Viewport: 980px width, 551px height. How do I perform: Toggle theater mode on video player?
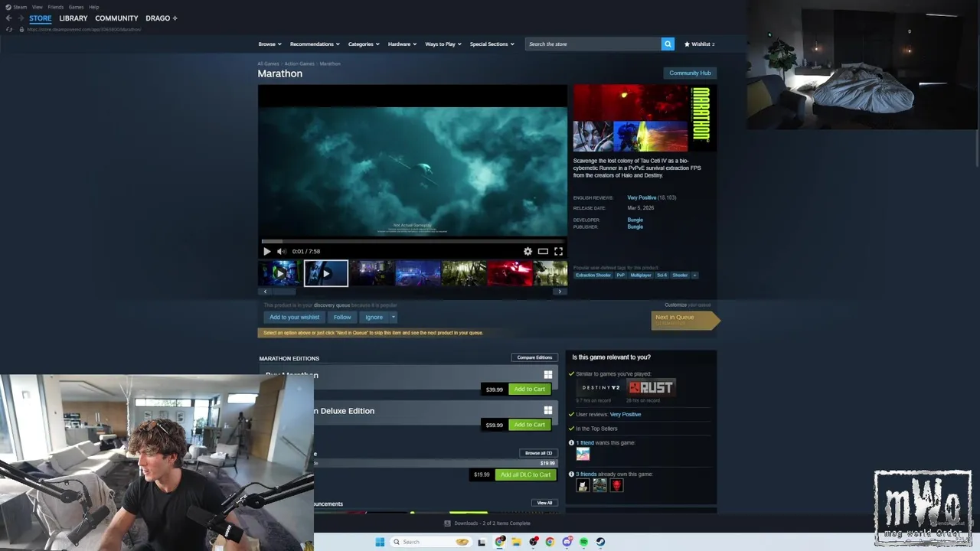[x=543, y=251]
